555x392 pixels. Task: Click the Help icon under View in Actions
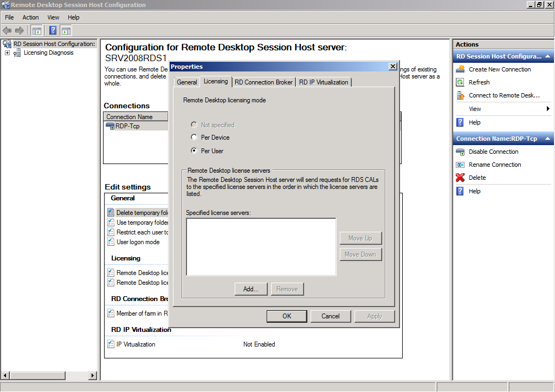460,122
